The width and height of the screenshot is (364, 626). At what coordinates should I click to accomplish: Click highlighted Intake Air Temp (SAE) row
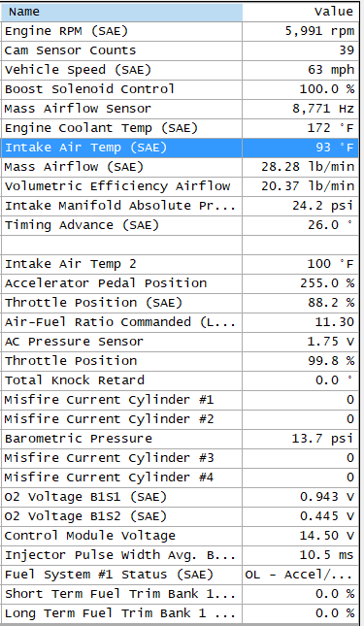[x=180, y=148]
